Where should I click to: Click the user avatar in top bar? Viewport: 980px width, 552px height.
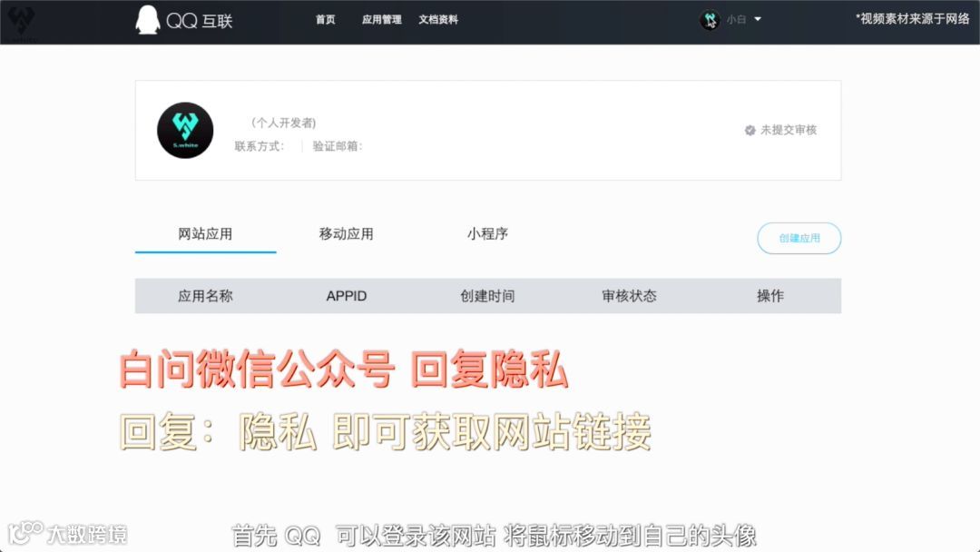[710, 20]
